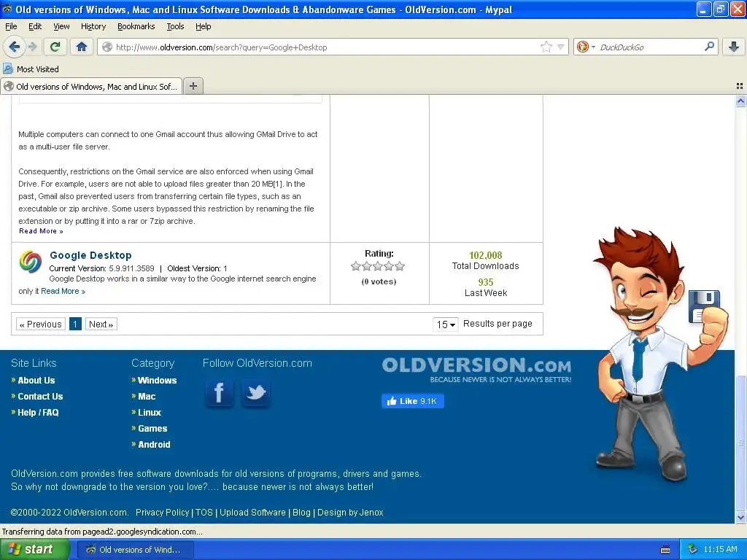
Task: Click the Previous page button
Action: point(41,324)
